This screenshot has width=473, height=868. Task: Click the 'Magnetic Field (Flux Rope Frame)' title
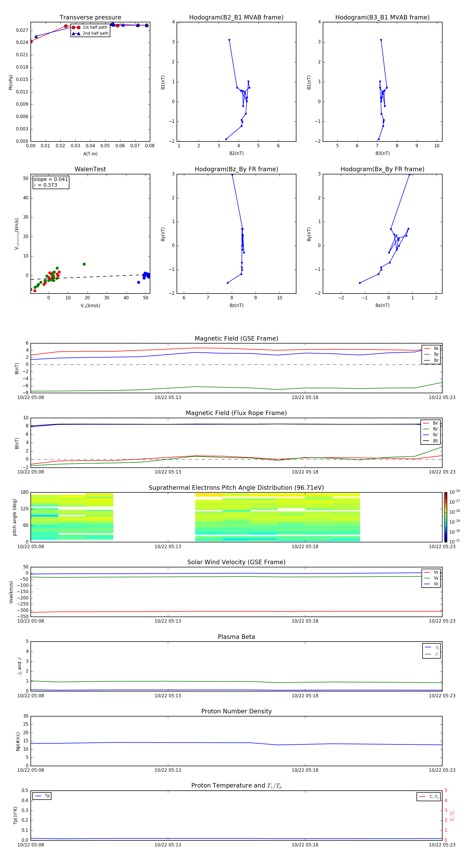coord(236,413)
